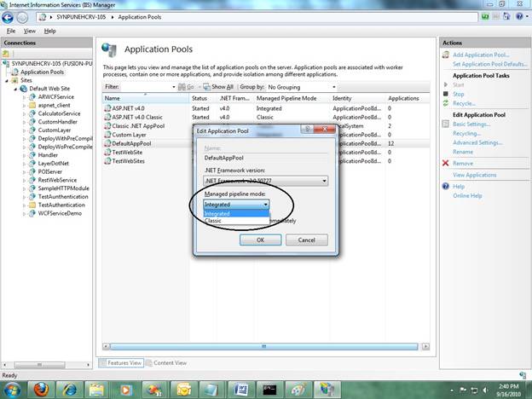Click the Default Web Site globe icon

point(24,89)
